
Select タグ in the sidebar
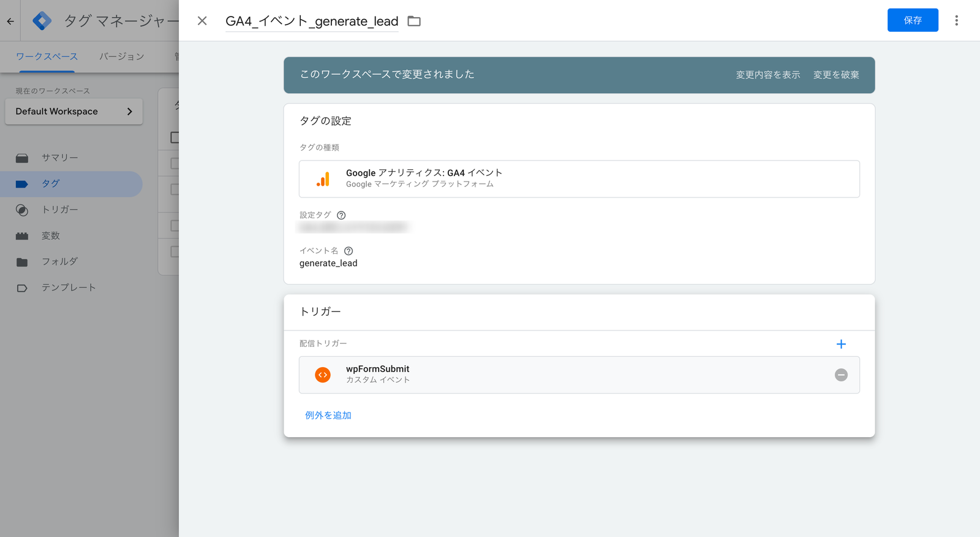coord(71,184)
